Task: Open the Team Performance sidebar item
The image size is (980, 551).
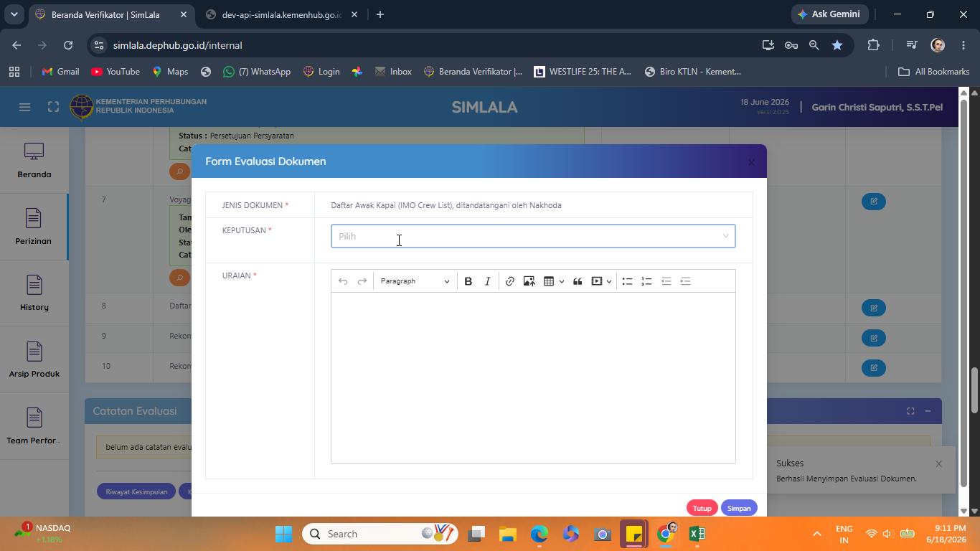Action: (x=34, y=427)
